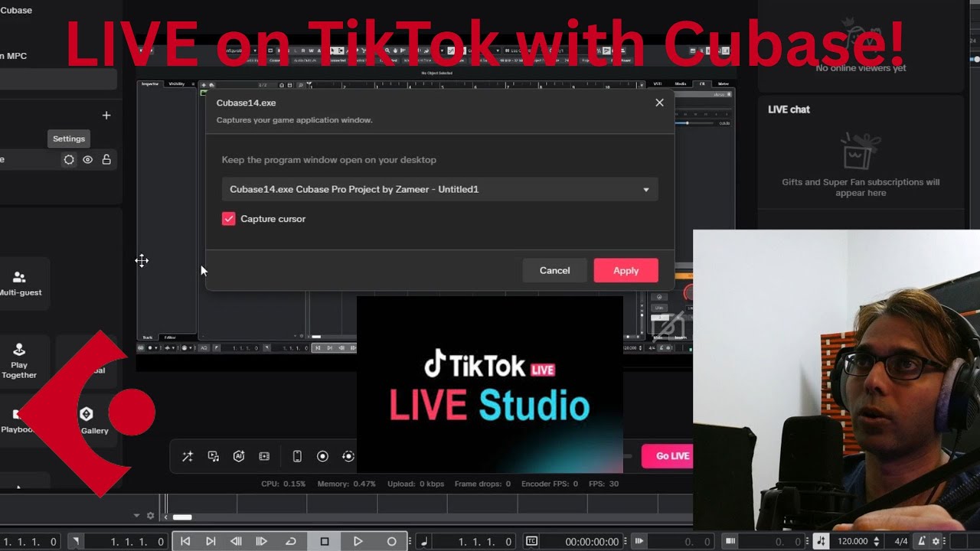Click the Upload: 0 kbps status readout

point(416,484)
